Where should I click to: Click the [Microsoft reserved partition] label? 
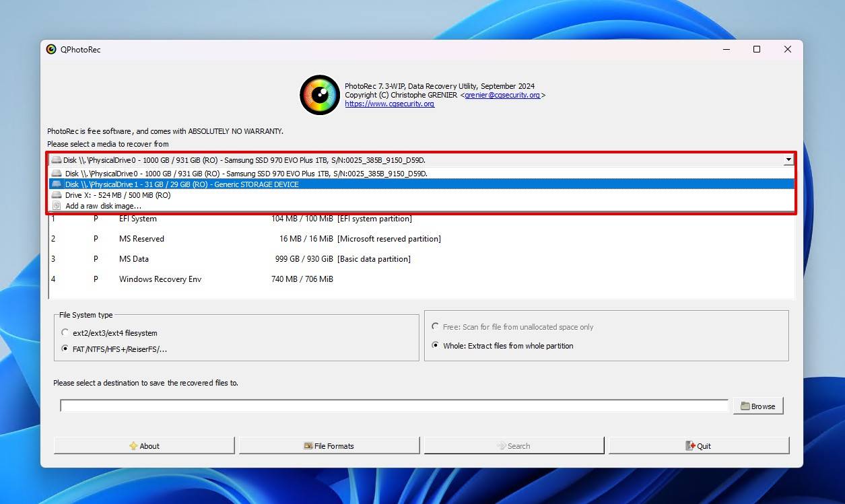pyautogui.click(x=389, y=239)
